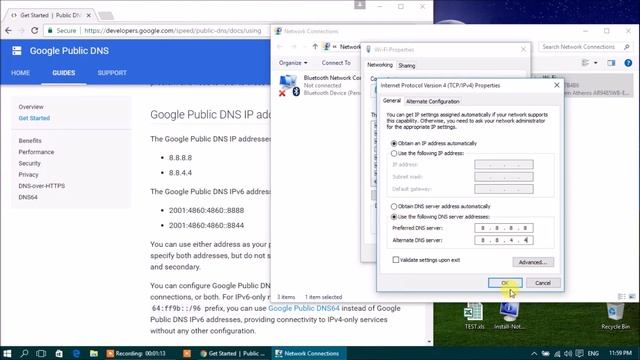Click the Recording taskbar item
Viewport: 640px width, 360px height.
click(136, 353)
